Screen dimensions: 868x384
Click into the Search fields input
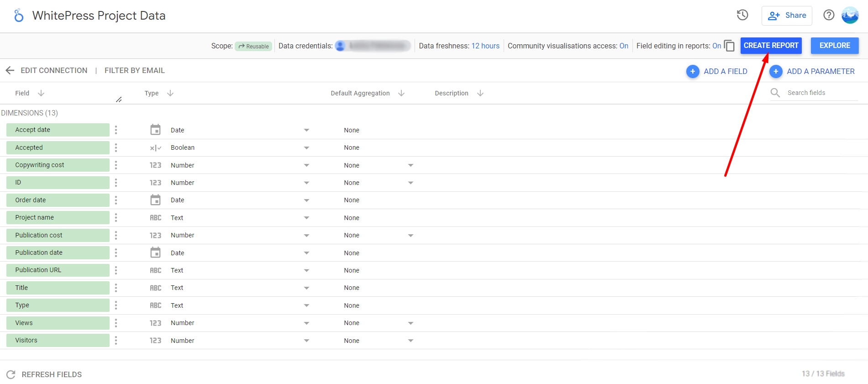[x=822, y=93]
